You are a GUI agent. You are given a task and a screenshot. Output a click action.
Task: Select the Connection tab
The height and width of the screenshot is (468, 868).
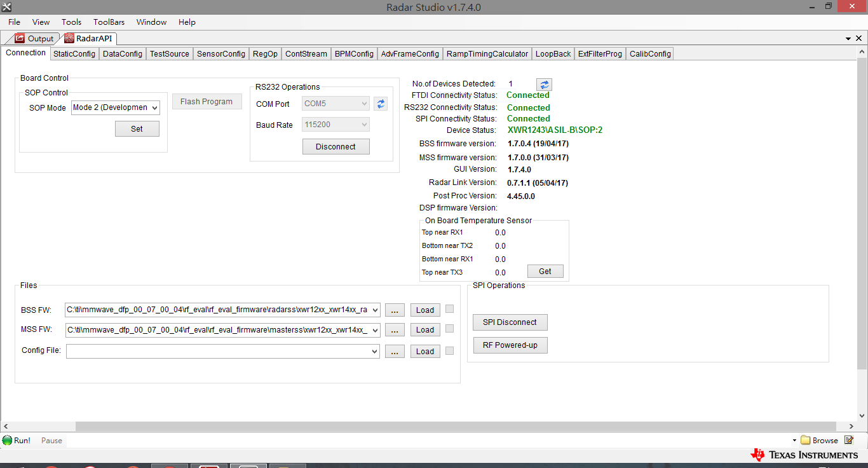26,53
